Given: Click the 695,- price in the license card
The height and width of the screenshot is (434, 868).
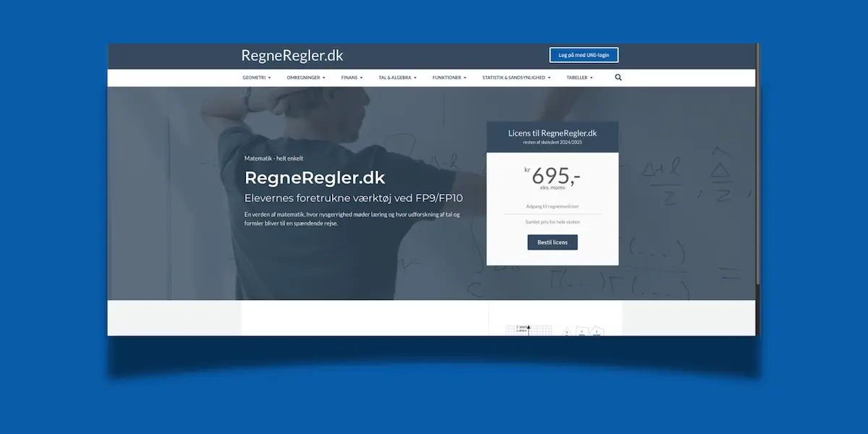Looking at the screenshot, I should [555, 177].
